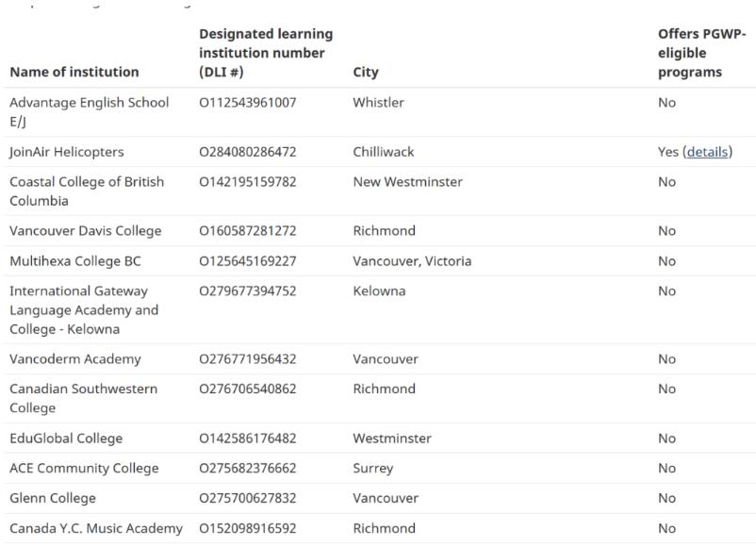Open the details link for JoinAir Helicopters
The height and width of the screenshot is (547, 756).
point(707,152)
